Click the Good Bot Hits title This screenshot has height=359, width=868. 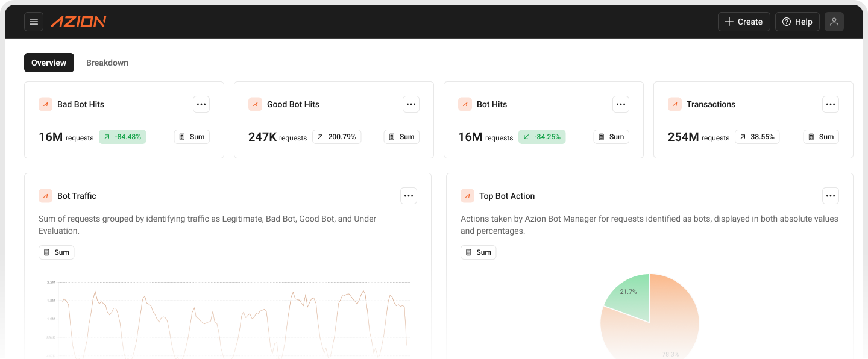pyautogui.click(x=293, y=104)
